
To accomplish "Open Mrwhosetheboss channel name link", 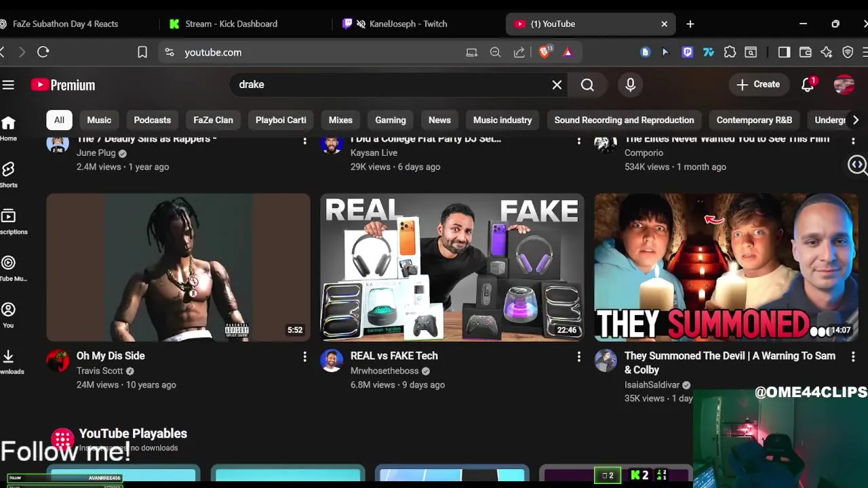I will point(385,371).
